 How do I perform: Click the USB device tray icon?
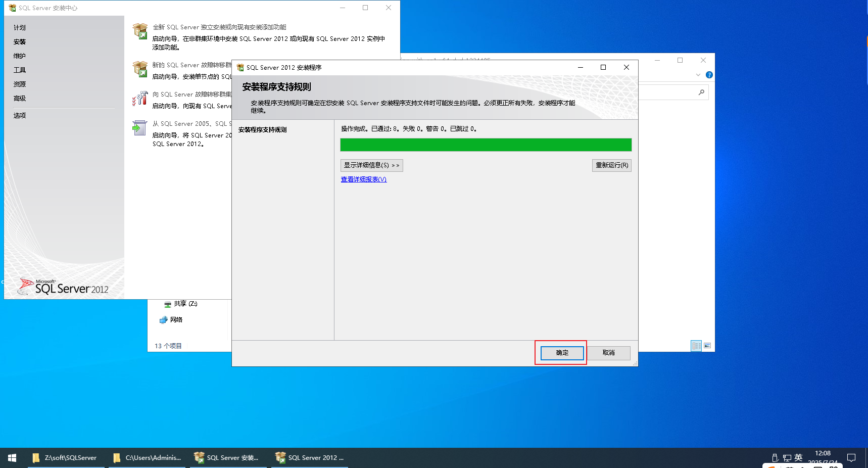(x=775, y=458)
